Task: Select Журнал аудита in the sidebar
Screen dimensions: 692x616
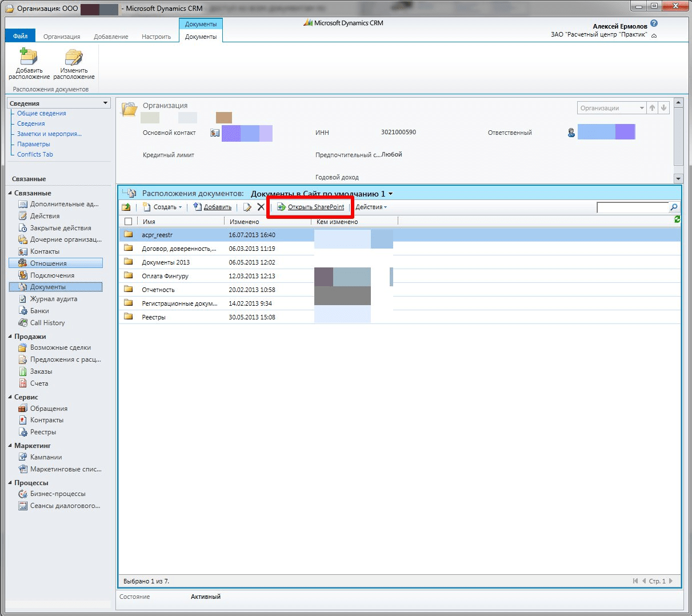Action: coord(53,299)
